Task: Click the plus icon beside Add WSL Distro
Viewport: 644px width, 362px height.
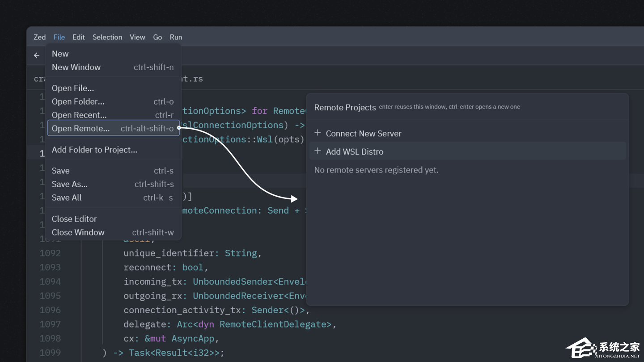Action: pyautogui.click(x=318, y=152)
